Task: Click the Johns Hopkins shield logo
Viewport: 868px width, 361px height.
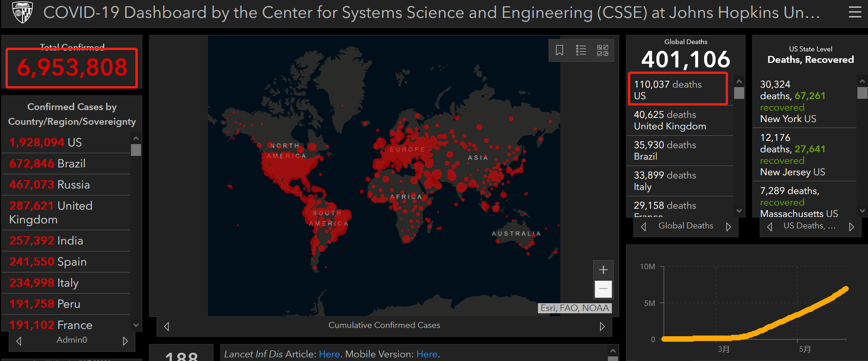Action: point(22,12)
